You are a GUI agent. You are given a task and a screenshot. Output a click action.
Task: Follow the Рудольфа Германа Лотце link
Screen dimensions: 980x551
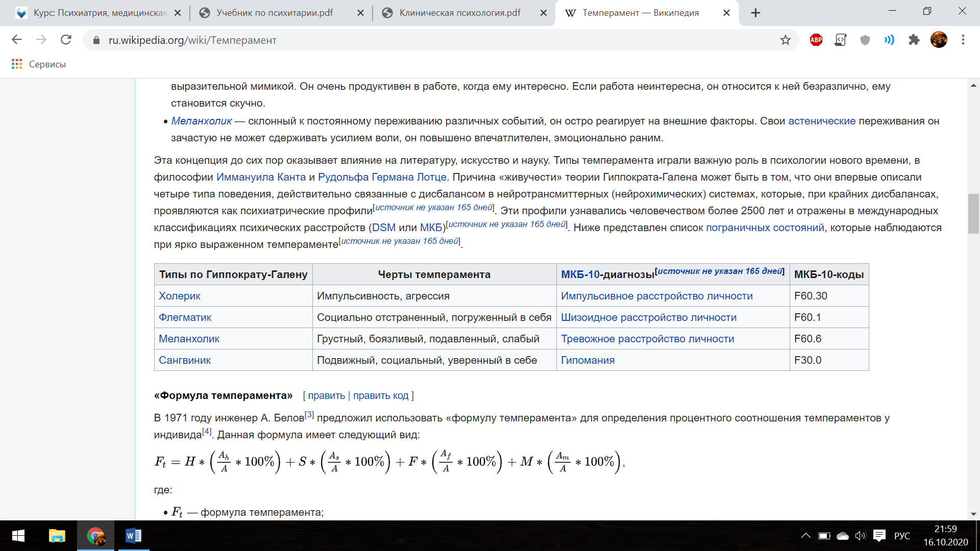[x=382, y=177]
